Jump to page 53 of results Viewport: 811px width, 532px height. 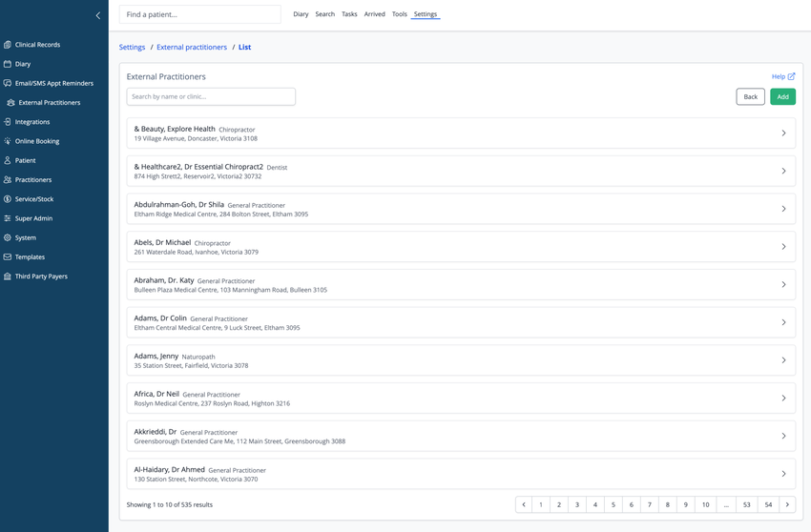click(746, 504)
